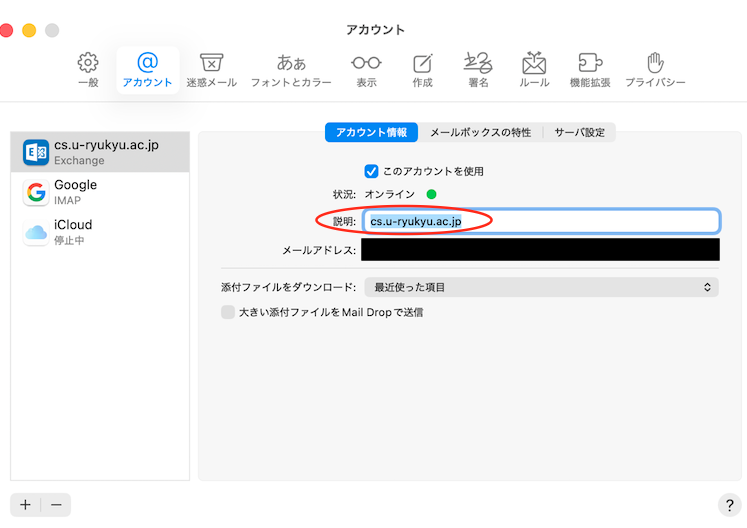Open the 表示 viewing glasses pane
The width and height of the screenshot is (747, 528).
[x=366, y=70]
